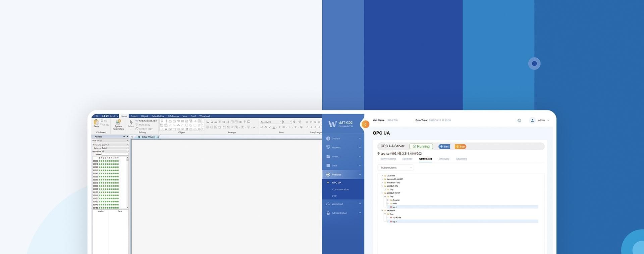Open the Agency FB font dropdown
This screenshot has height=254, width=644.
pyautogui.click(x=271, y=122)
